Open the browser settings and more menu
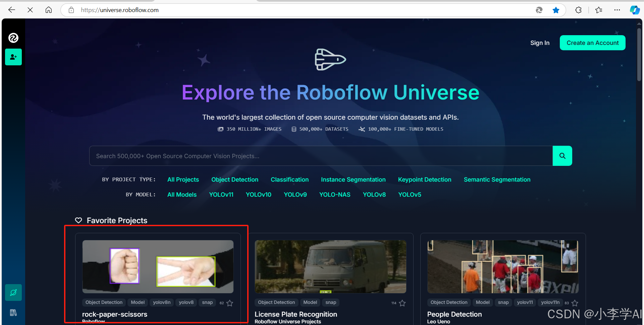Screen dimensions: 644x325 point(617,10)
